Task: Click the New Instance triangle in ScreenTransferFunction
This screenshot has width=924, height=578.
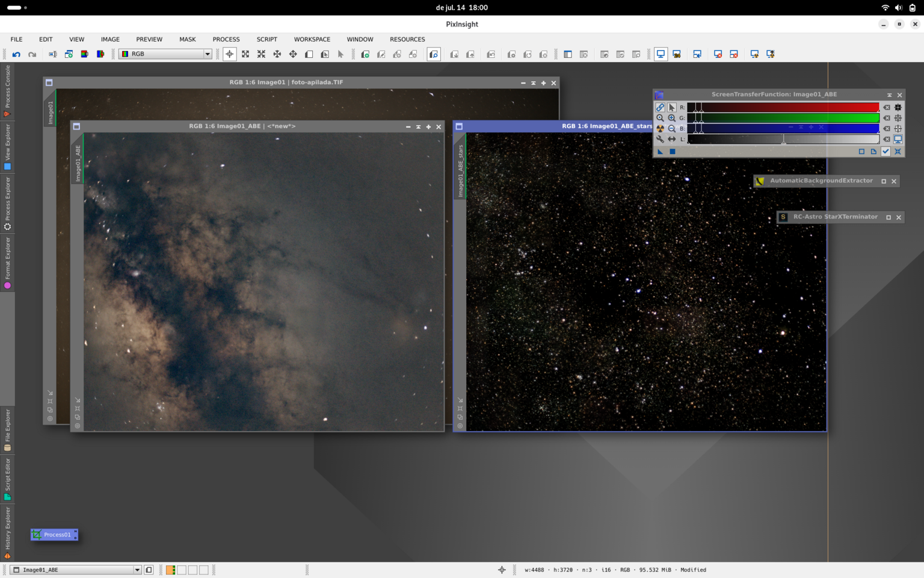Action: 660,152
